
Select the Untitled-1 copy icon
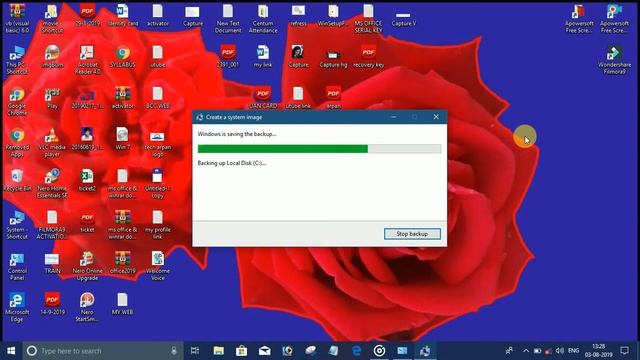158,184
